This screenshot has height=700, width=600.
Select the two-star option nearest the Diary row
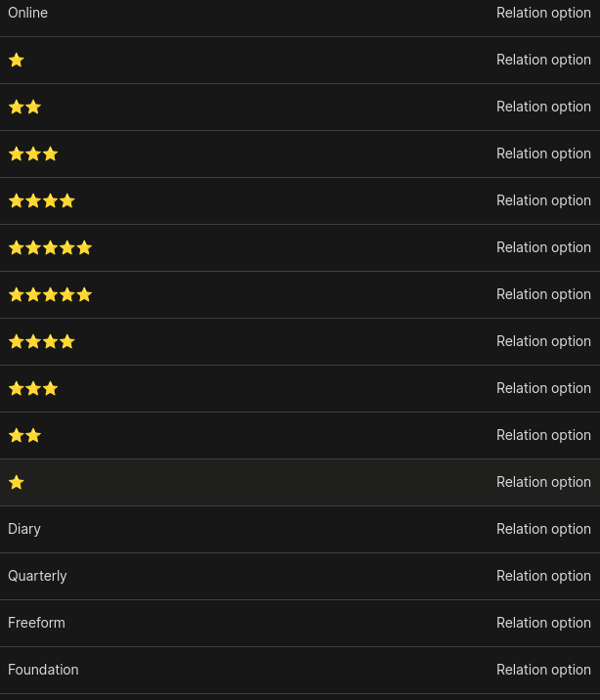click(x=300, y=435)
